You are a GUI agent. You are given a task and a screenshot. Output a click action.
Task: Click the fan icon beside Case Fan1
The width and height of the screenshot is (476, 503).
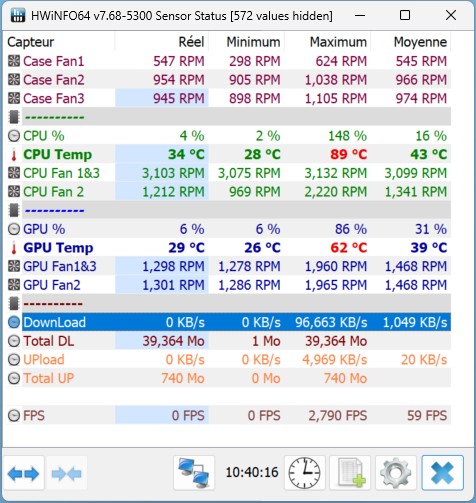[14, 61]
